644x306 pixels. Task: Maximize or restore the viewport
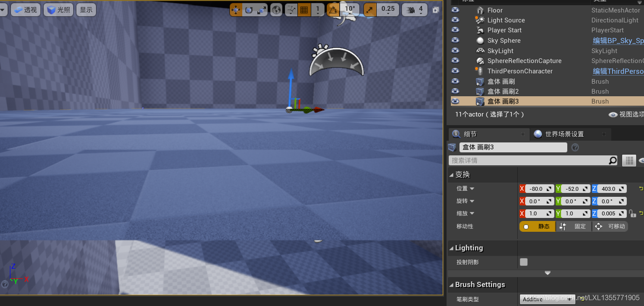click(x=436, y=10)
